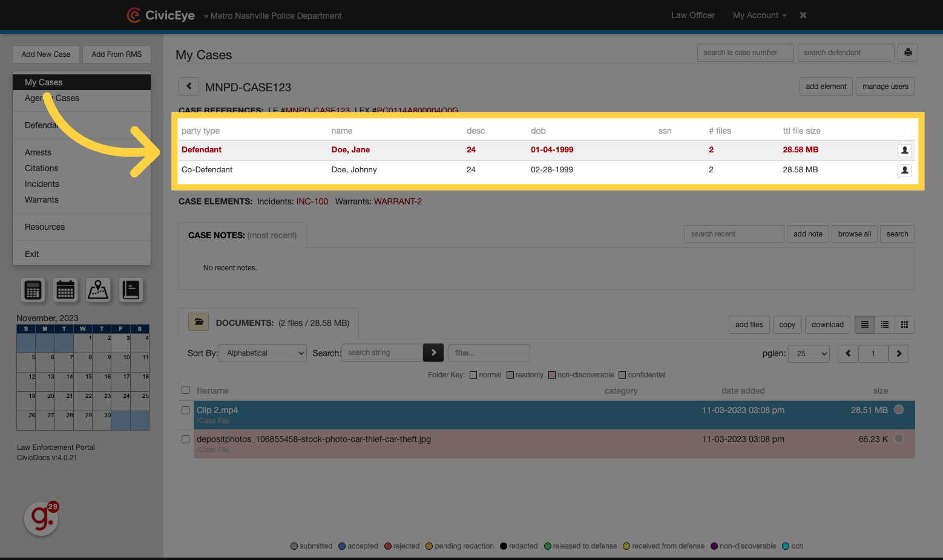943x560 pixels.
Task: Check the box for depositphotos car-theft jpg
Action: [x=186, y=439]
